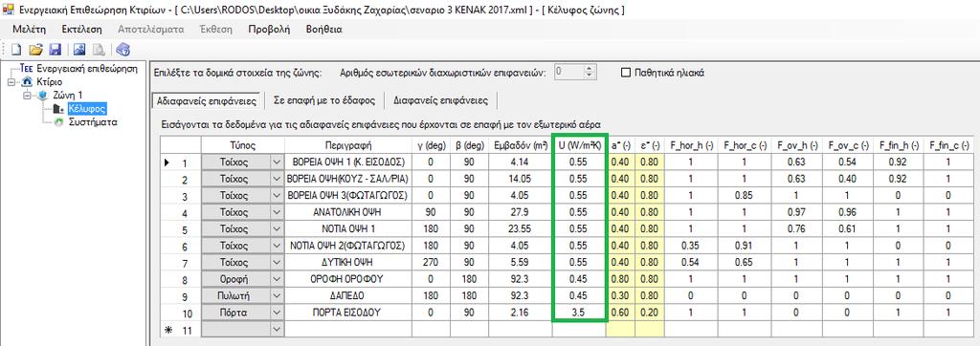Open the Τύπος dropdown for ΑΝΑΤΟΛΙΚΗ ΟΨΗ row
This screenshot has height=346, width=980.
pos(277,212)
